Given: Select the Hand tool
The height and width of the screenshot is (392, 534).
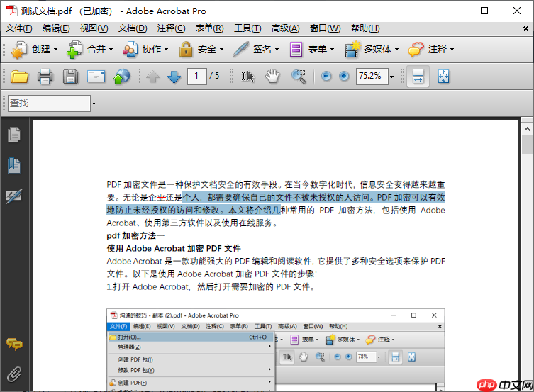Looking at the screenshot, I should tap(272, 77).
